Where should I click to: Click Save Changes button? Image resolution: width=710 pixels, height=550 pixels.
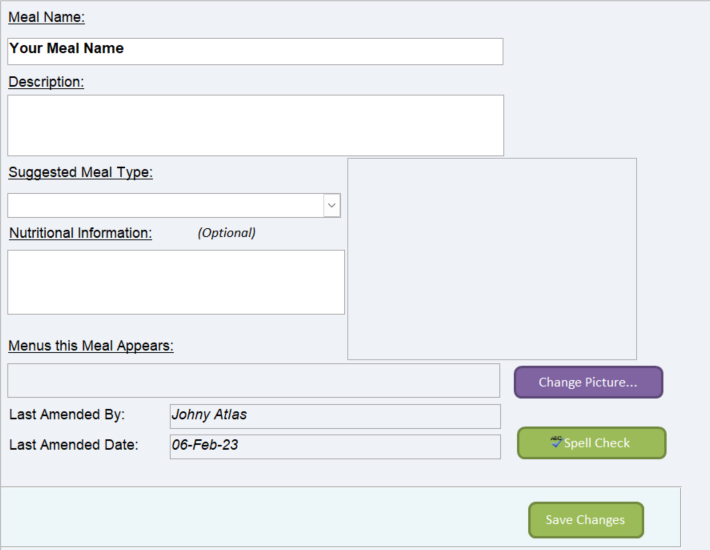(585, 520)
